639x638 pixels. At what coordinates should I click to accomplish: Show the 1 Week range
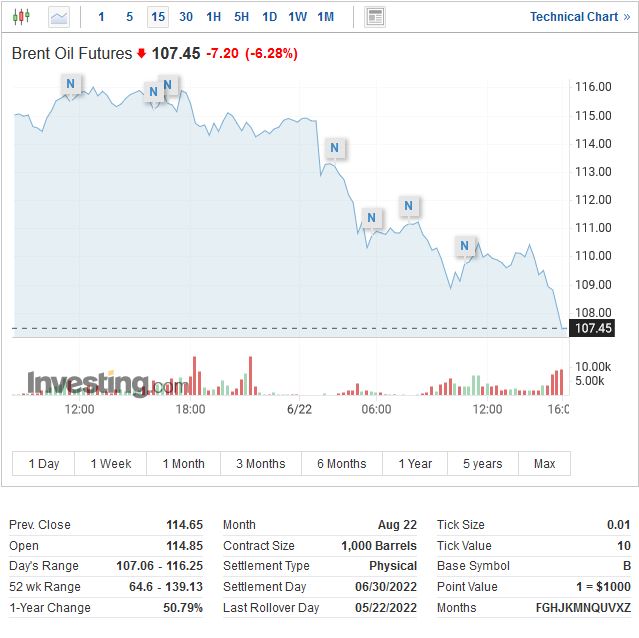pyautogui.click(x=111, y=463)
